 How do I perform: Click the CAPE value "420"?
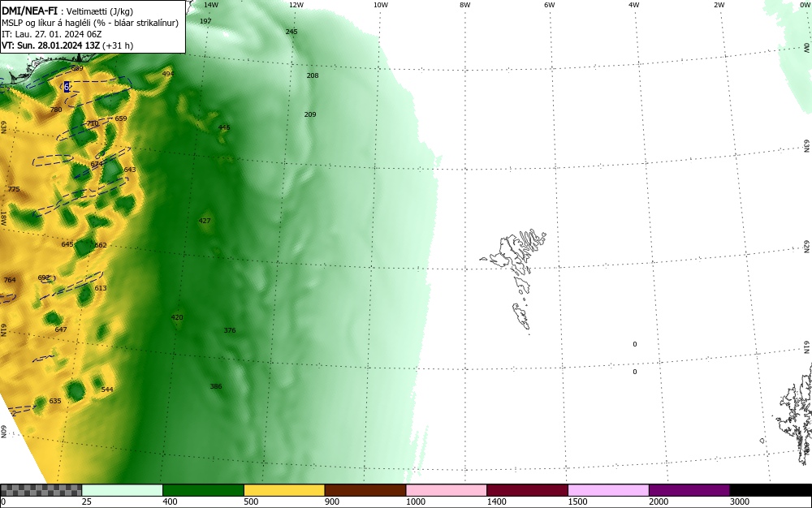(177, 317)
